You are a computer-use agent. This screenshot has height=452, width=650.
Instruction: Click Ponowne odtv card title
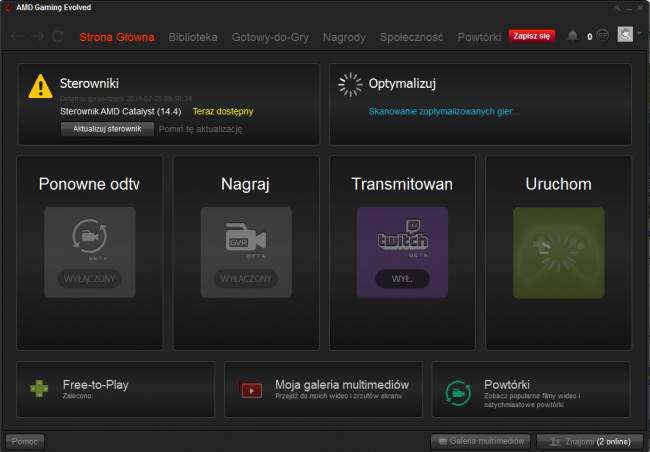click(x=89, y=184)
